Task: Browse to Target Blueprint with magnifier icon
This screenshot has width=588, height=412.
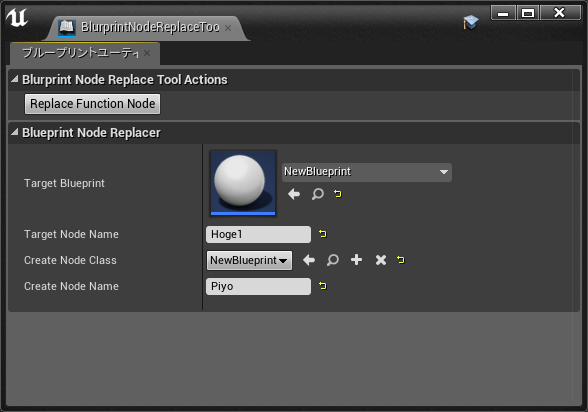Action: click(x=318, y=194)
